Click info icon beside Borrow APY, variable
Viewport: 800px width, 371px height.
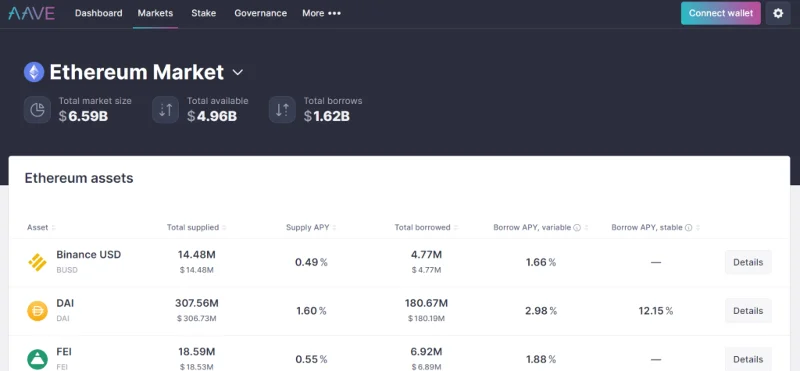click(577, 228)
